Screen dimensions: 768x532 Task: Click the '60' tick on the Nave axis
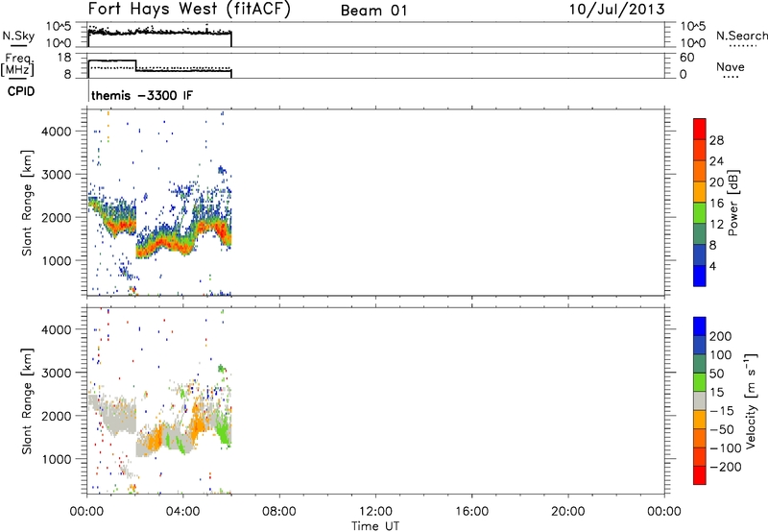pyautogui.click(x=686, y=58)
